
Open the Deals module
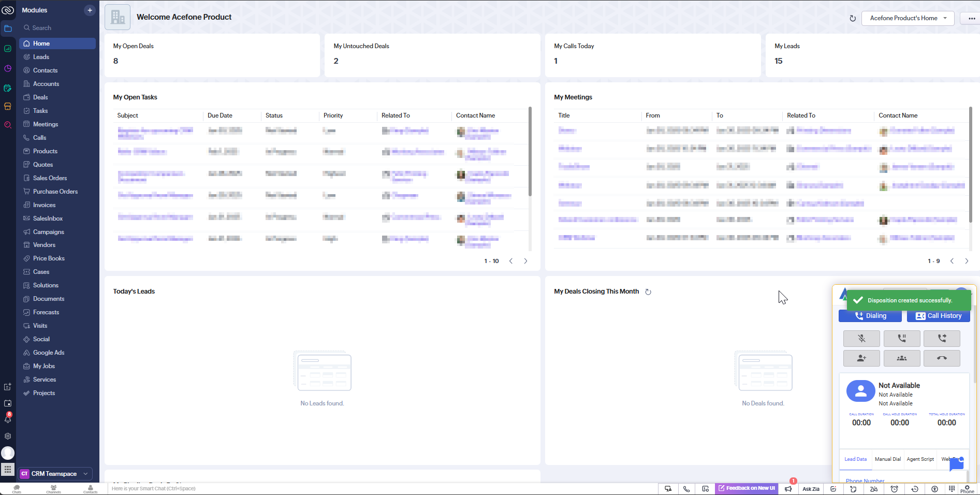pyautogui.click(x=57, y=97)
